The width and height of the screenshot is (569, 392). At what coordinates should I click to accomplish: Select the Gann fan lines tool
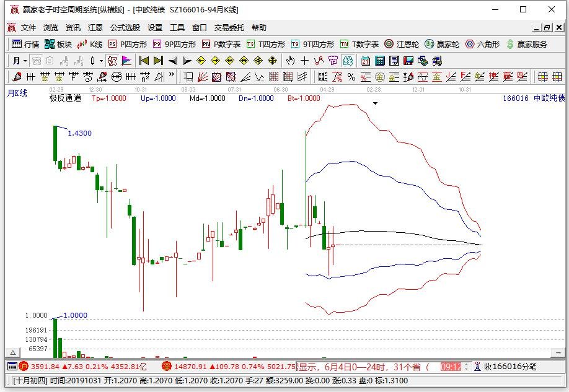tap(203, 77)
